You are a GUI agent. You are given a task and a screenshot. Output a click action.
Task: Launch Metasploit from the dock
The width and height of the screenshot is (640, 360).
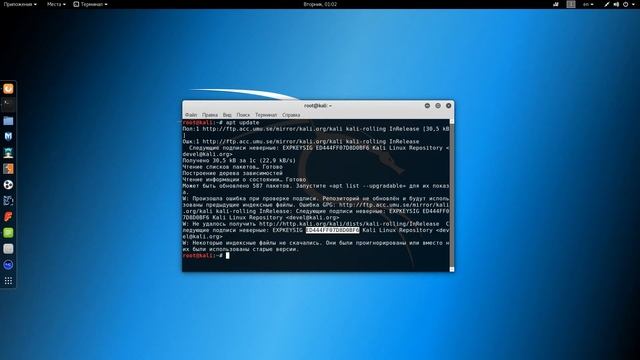click(x=8, y=136)
